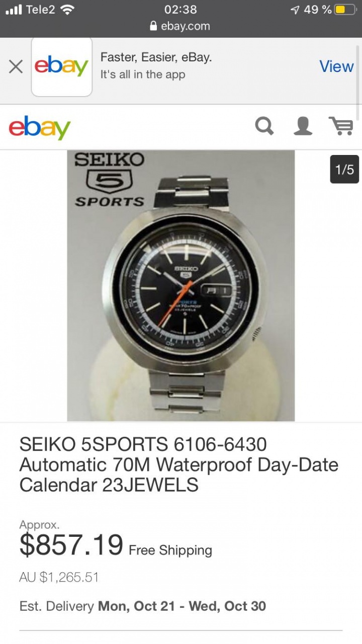The image size is (362, 644).
Task: Tap the Wi-Fi icon in status bar
Action: pos(66,9)
